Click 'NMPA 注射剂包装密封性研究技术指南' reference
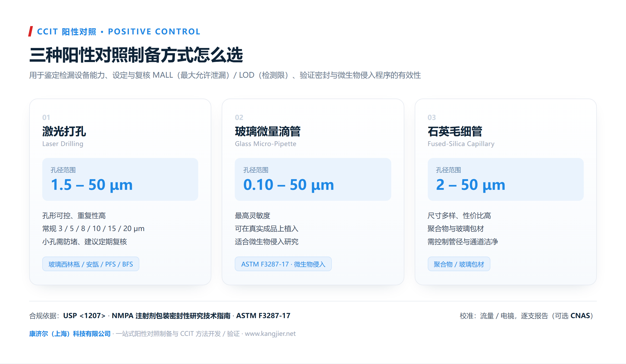The height and width of the screenshot is (364, 626). pyautogui.click(x=171, y=316)
